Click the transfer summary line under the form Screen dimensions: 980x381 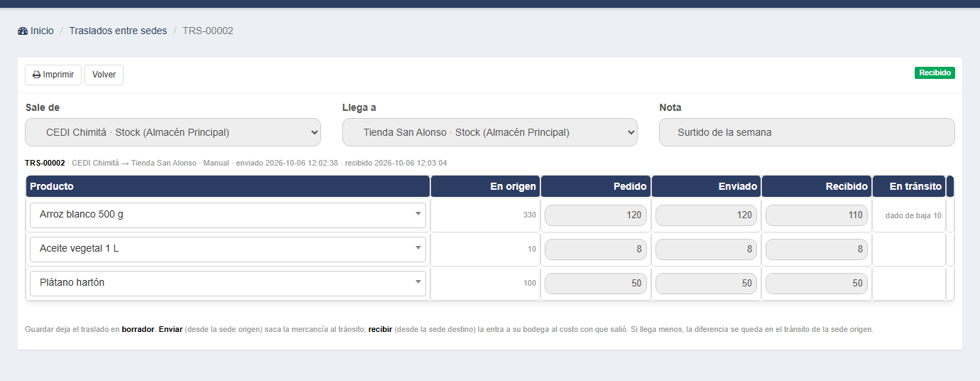pyautogui.click(x=236, y=163)
